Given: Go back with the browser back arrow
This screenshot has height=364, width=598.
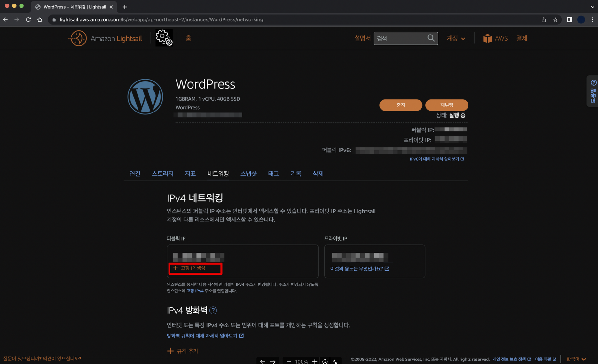Looking at the screenshot, I should pos(5,19).
